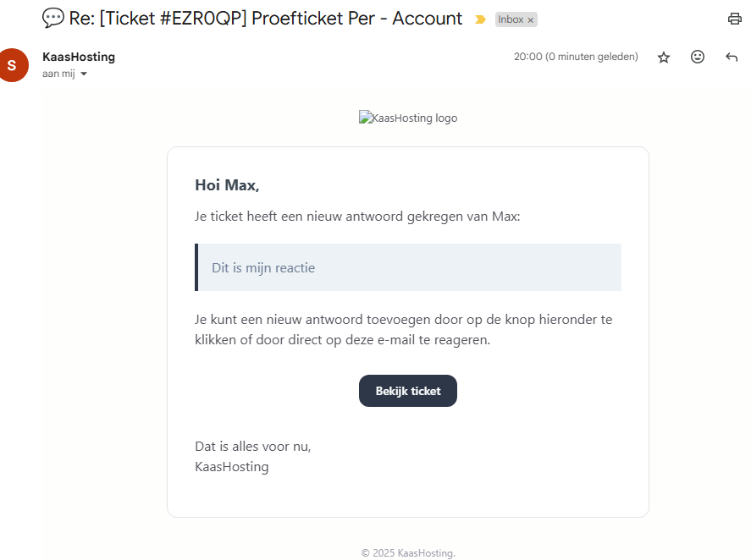
Task: Click the broken KaasHosting logo image
Action: point(408,118)
